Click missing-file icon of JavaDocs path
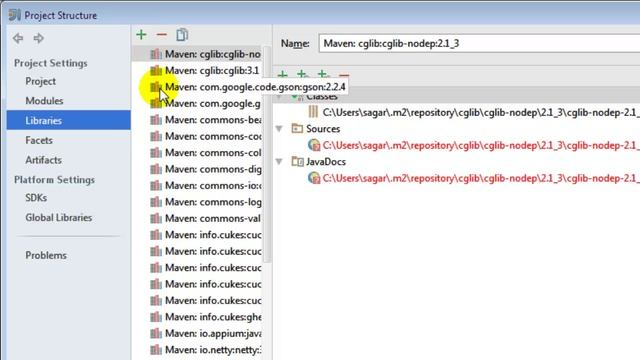 [314, 178]
